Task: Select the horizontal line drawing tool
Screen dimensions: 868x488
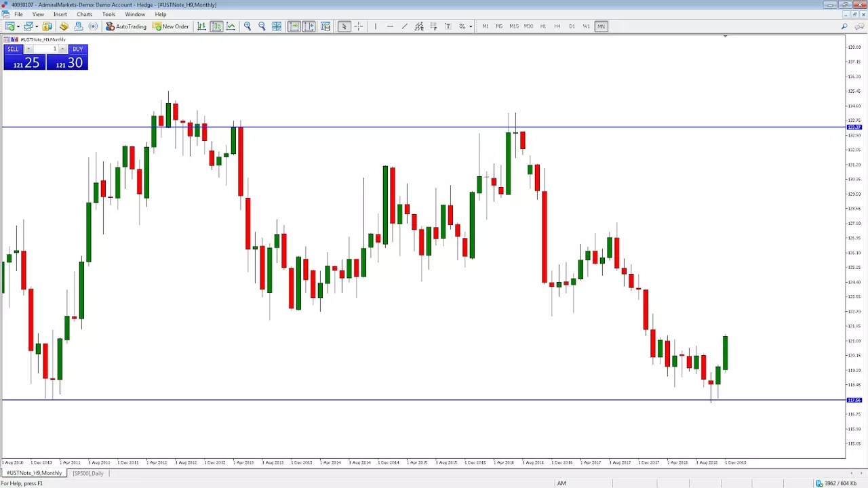Action: [x=390, y=26]
